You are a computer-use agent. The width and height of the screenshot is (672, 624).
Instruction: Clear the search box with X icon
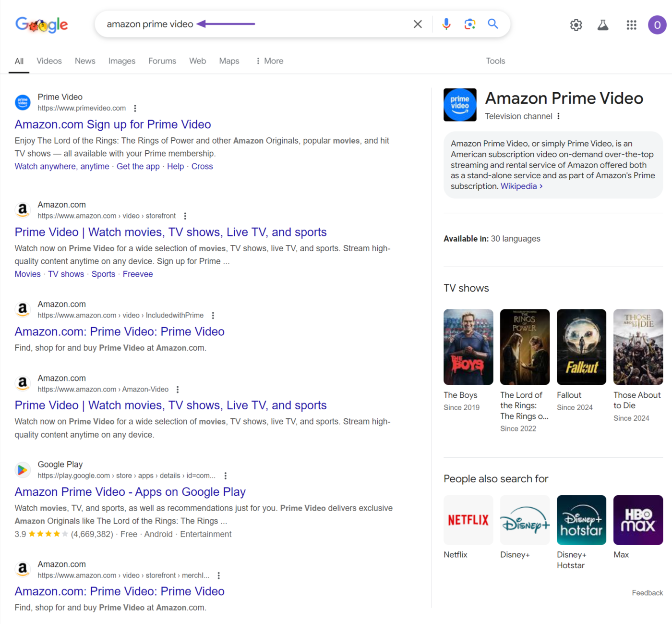[418, 24]
